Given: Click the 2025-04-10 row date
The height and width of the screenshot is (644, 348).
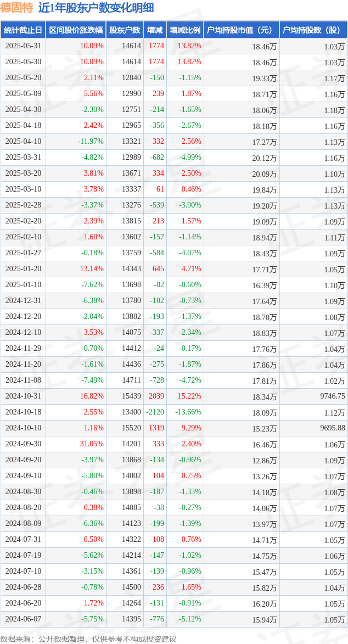Looking at the screenshot, I should pos(23,141).
